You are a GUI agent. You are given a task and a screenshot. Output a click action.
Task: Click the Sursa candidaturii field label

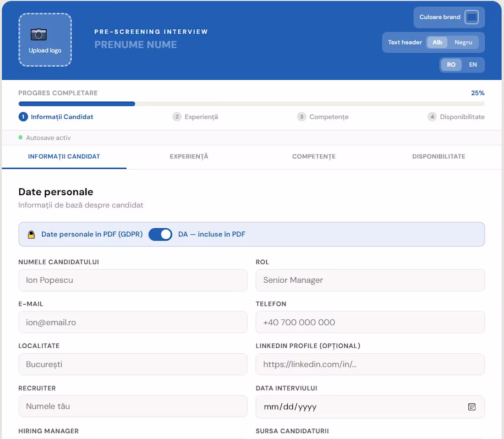(x=292, y=431)
